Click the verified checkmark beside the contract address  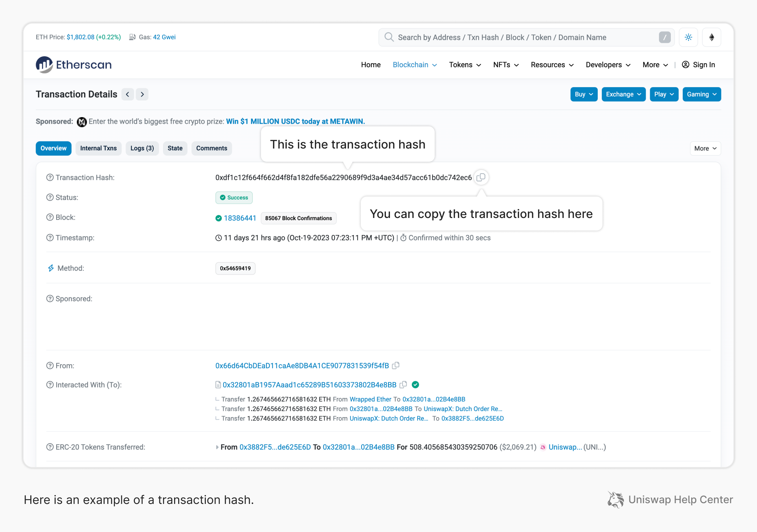[x=415, y=385]
